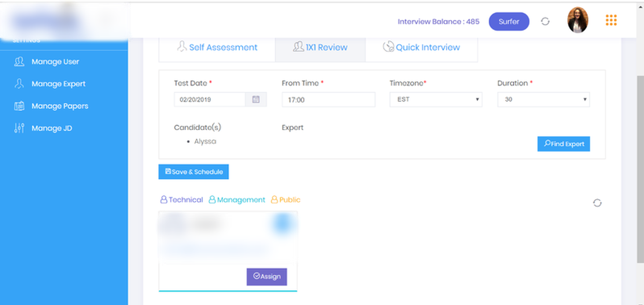This screenshot has height=305, width=644.
Task: Open the orange apps grid menu
Action: click(x=611, y=20)
